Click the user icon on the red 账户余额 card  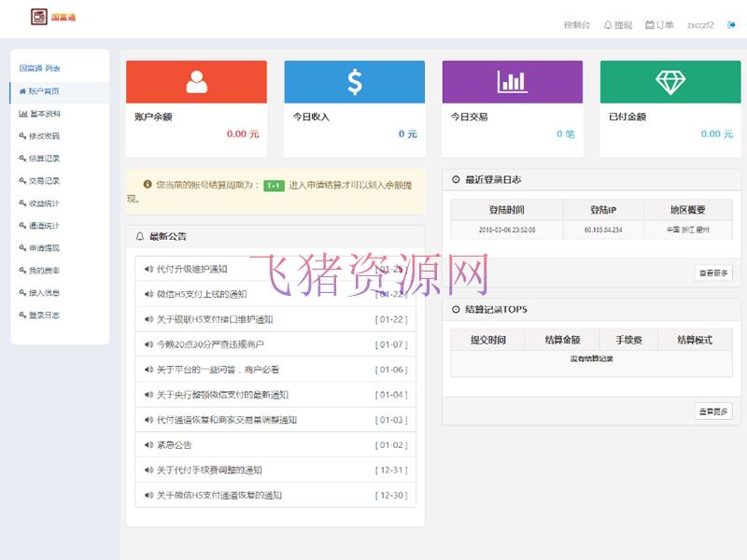pos(196,81)
